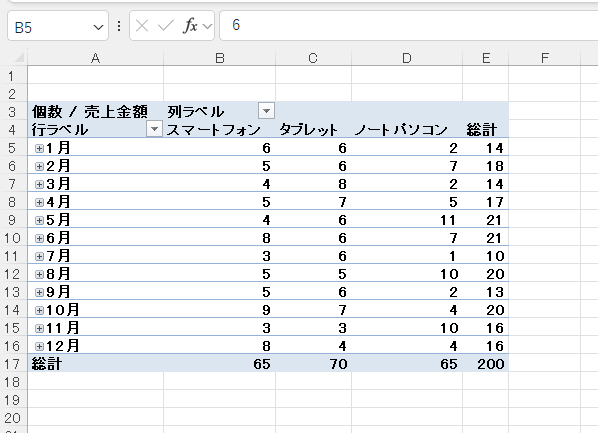Click the 7月 ノートパソコン value 1
Viewport: 598px width, 433px height.
coord(407,256)
